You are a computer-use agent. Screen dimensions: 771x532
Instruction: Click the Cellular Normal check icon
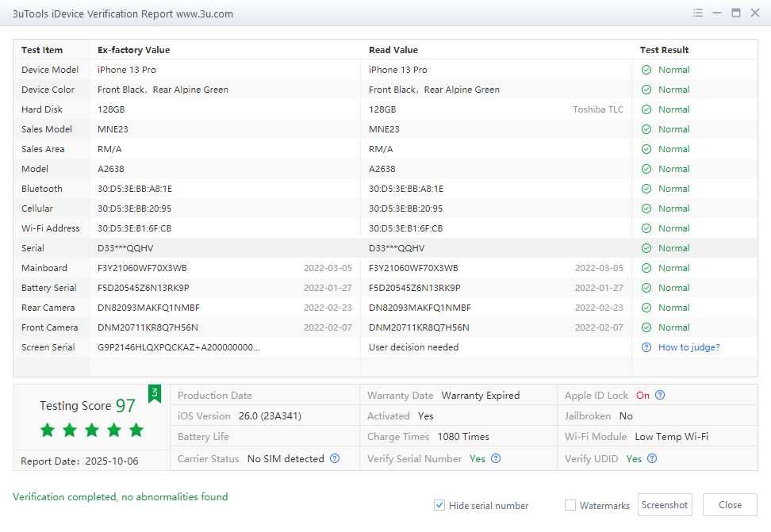coord(646,209)
